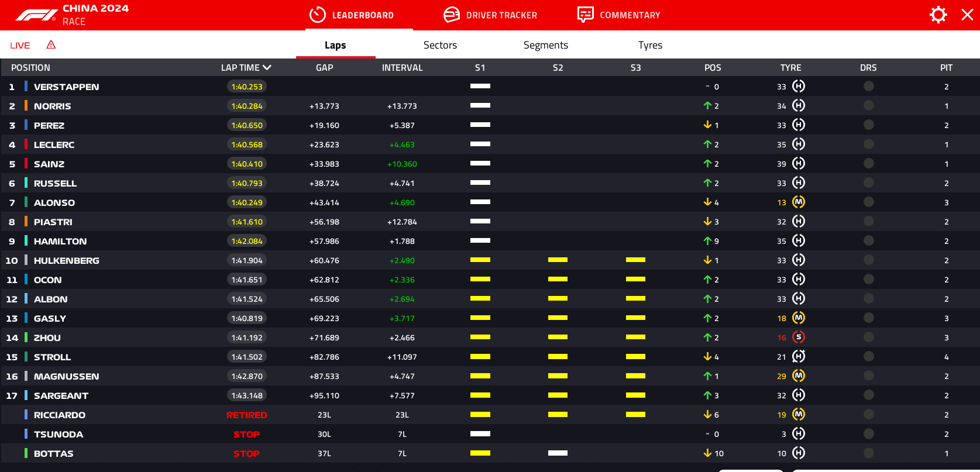Click Gasly's lap time 1:40.819
Viewport: 980px width, 472px height.
[x=247, y=318]
